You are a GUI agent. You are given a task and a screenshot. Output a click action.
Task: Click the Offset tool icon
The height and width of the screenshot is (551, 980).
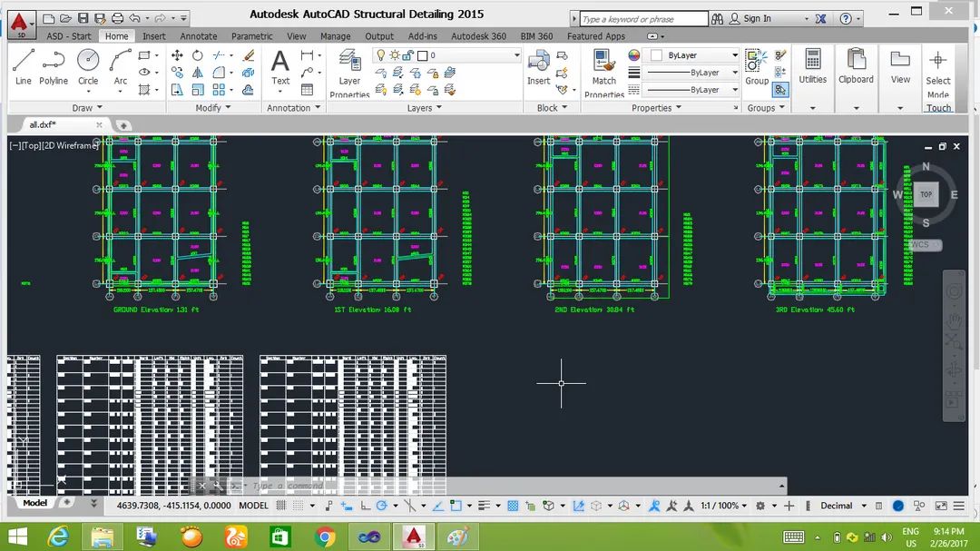coord(248,90)
